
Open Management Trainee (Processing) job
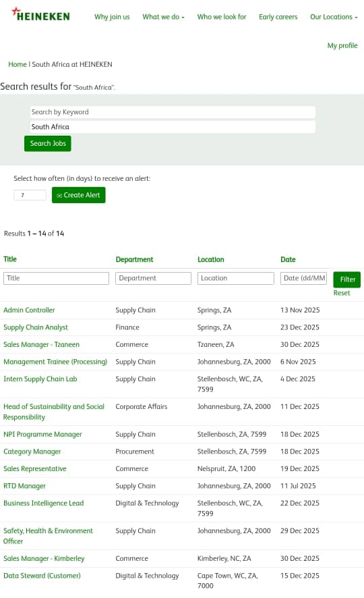point(55,362)
